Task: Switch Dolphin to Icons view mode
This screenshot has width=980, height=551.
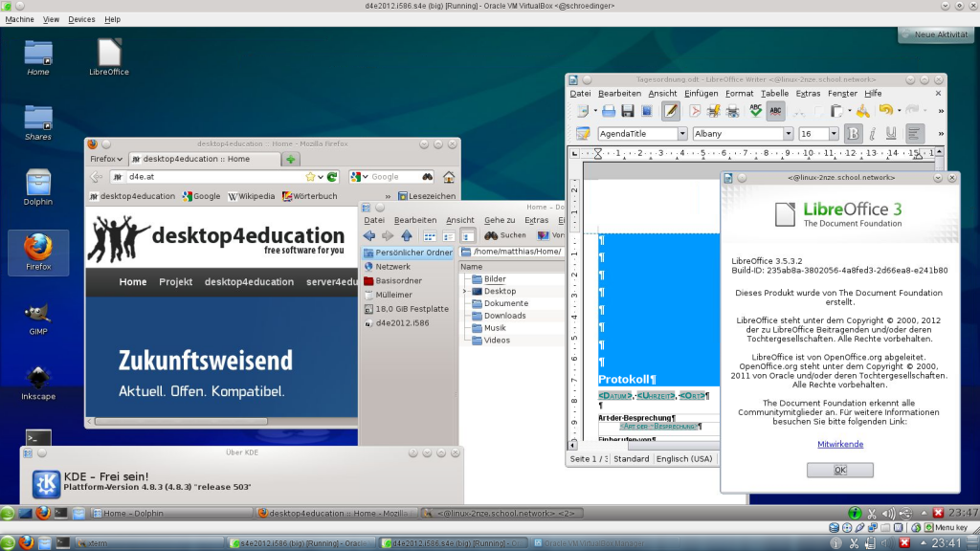Action: (x=430, y=236)
